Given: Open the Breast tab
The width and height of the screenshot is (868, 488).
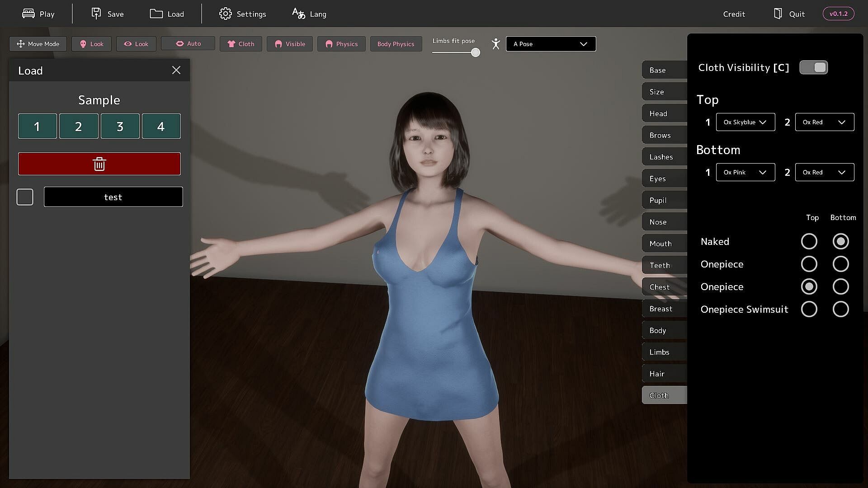Looking at the screenshot, I should click(x=664, y=309).
